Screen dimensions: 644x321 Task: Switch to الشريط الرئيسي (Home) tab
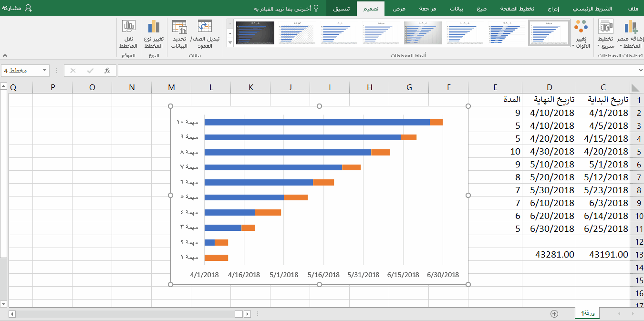[x=592, y=9]
